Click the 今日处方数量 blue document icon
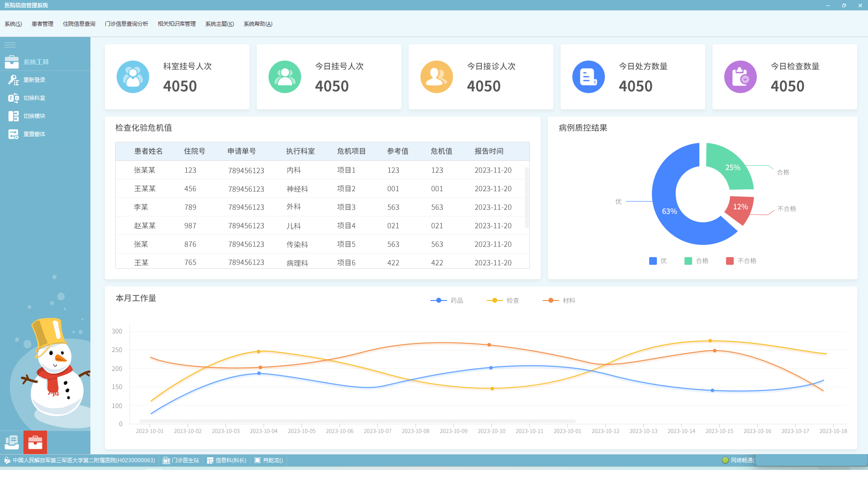 point(588,77)
